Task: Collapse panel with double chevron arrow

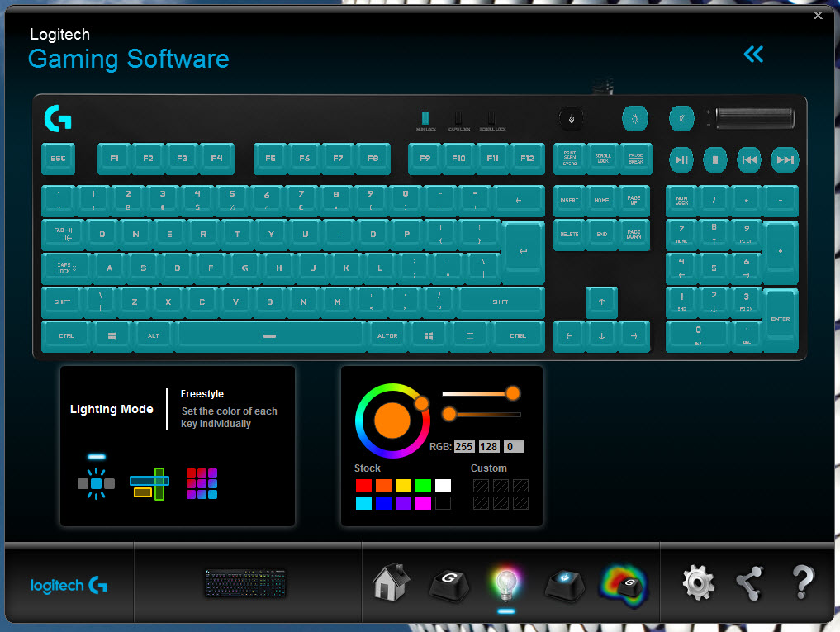Action: pyautogui.click(x=753, y=54)
